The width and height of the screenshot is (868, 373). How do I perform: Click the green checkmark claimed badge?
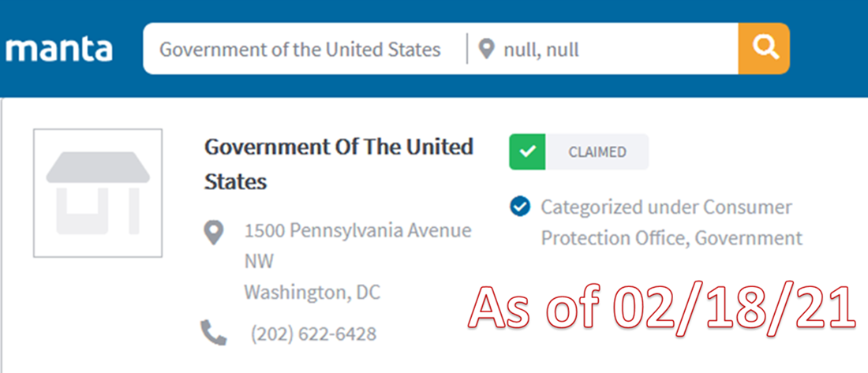tap(527, 152)
